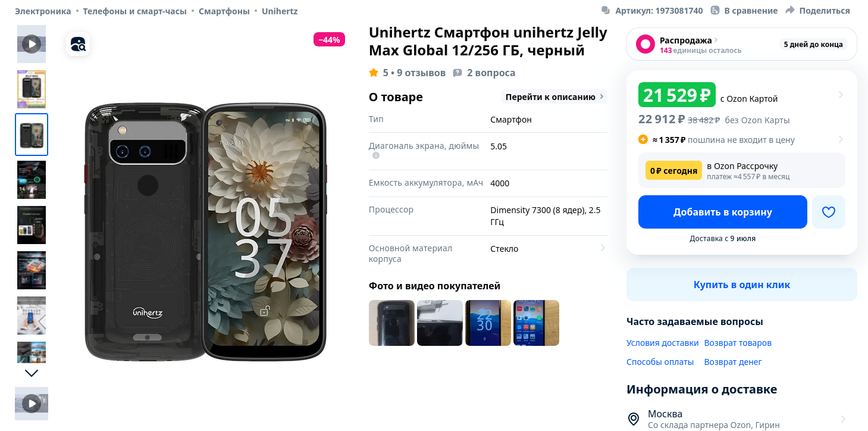Go to Электроника breadcrumb category
Image resolution: width=868 pixels, height=431 pixels.
43,11
